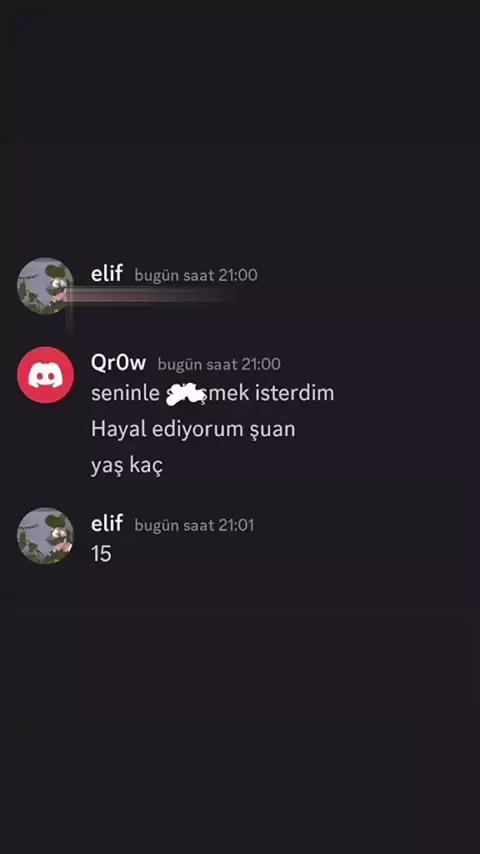The width and height of the screenshot is (480, 854).
Task: Open the Qr0w username profile
Action: coord(118,363)
